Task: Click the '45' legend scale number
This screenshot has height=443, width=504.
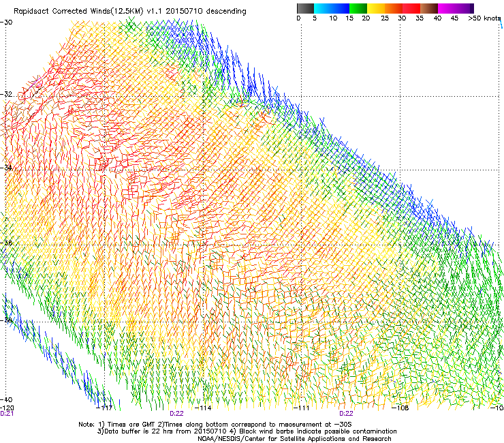Action: pos(454,18)
